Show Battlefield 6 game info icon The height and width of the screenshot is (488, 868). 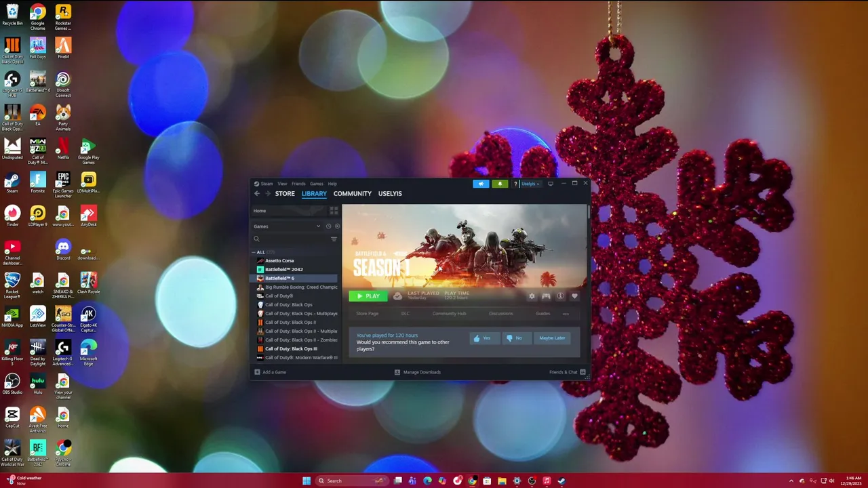[560, 296]
